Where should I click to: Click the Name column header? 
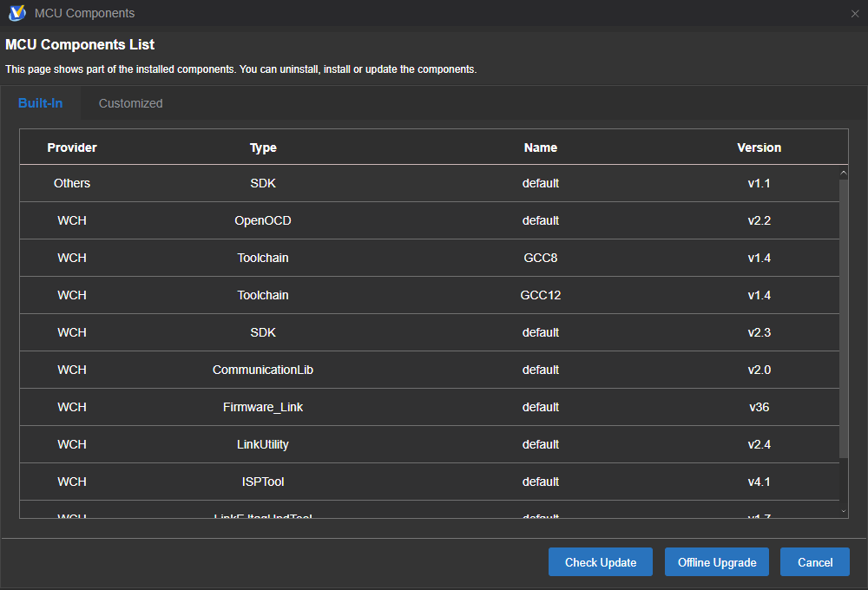[540, 147]
